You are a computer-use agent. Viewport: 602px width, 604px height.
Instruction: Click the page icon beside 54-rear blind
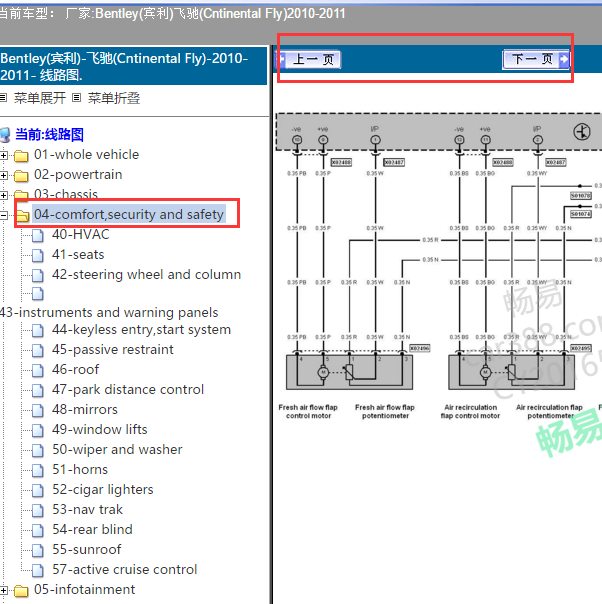click(x=37, y=530)
